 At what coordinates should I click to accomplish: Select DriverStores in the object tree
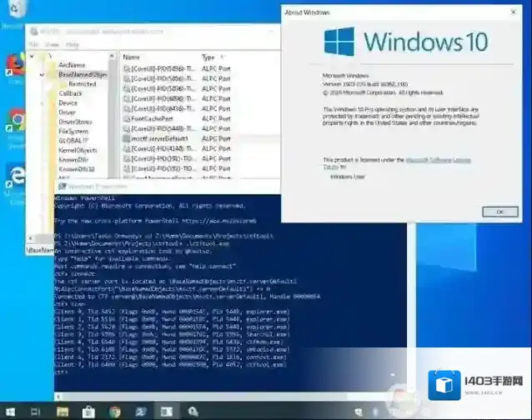[x=75, y=122]
